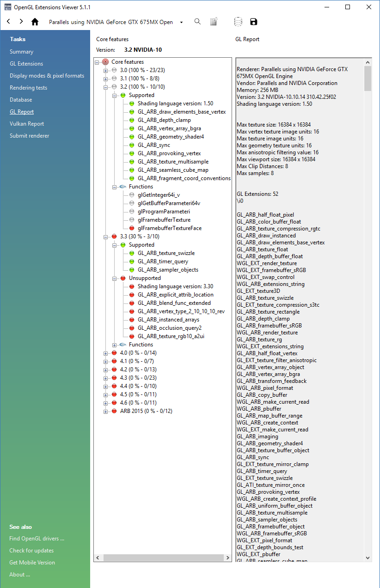Open the database cylinder icon

click(x=238, y=22)
